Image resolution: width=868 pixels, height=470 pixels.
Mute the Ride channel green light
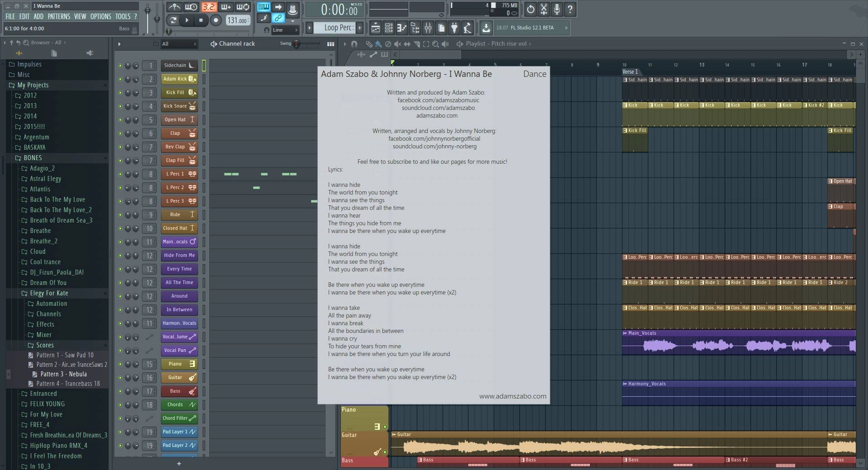coord(120,215)
